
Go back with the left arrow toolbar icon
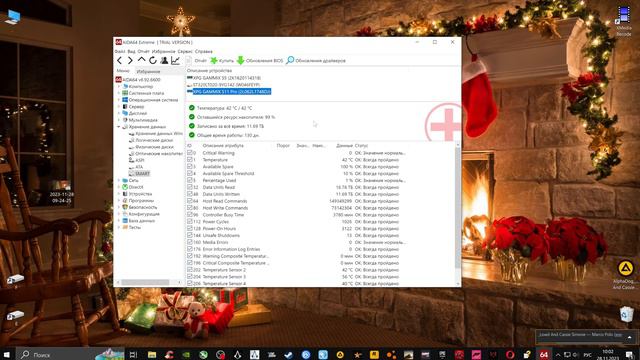point(119,60)
